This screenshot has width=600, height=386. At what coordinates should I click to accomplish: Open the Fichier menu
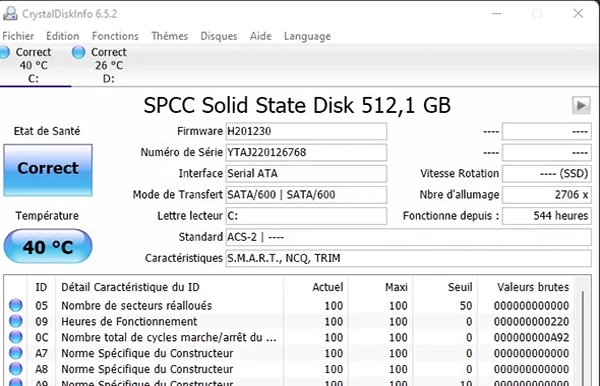[18, 36]
